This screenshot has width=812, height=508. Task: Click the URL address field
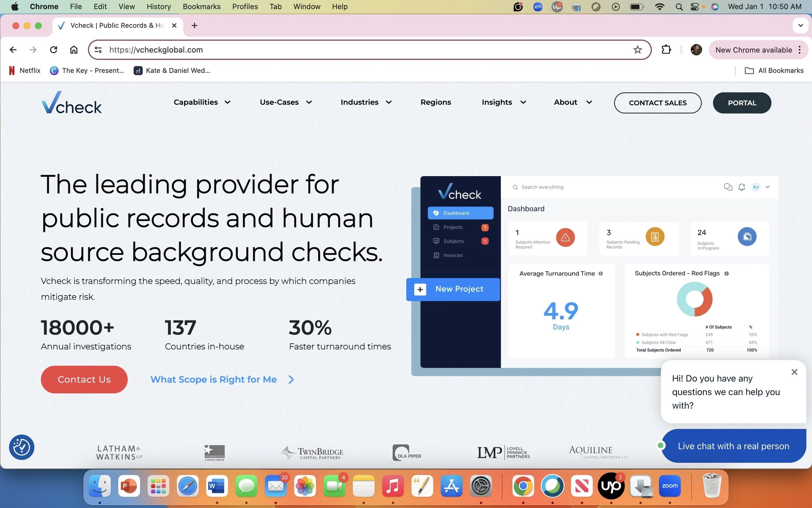click(x=336, y=50)
